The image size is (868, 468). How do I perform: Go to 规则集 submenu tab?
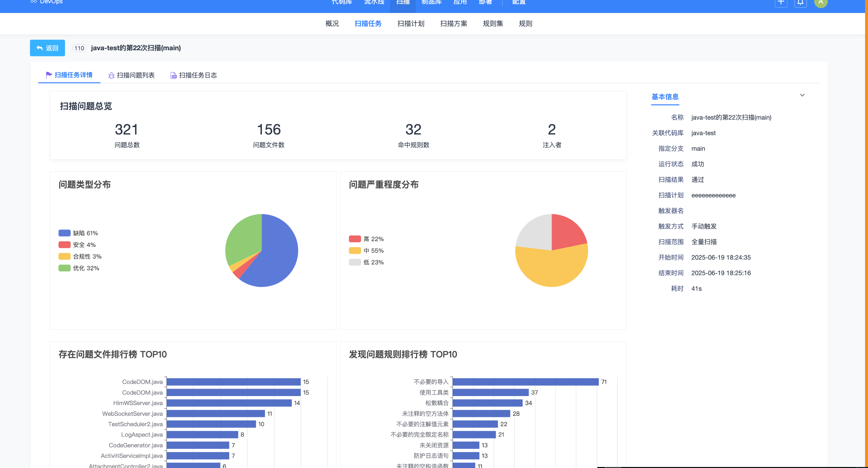pos(493,24)
